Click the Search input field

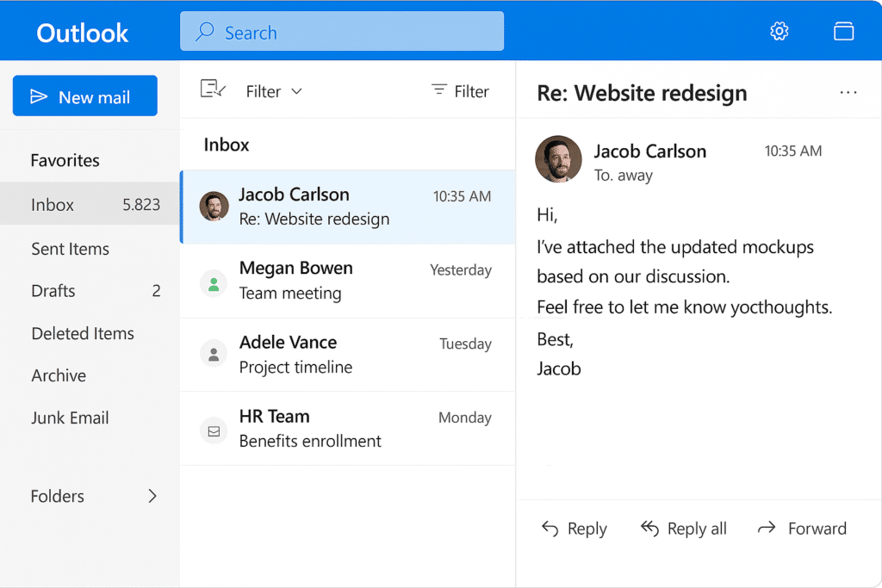[x=342, y=32]
